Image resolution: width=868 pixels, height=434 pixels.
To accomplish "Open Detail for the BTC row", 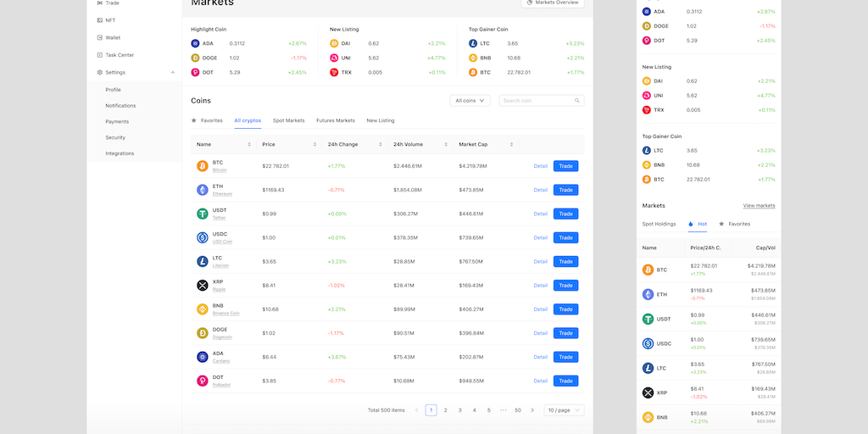I will [540, 166].
